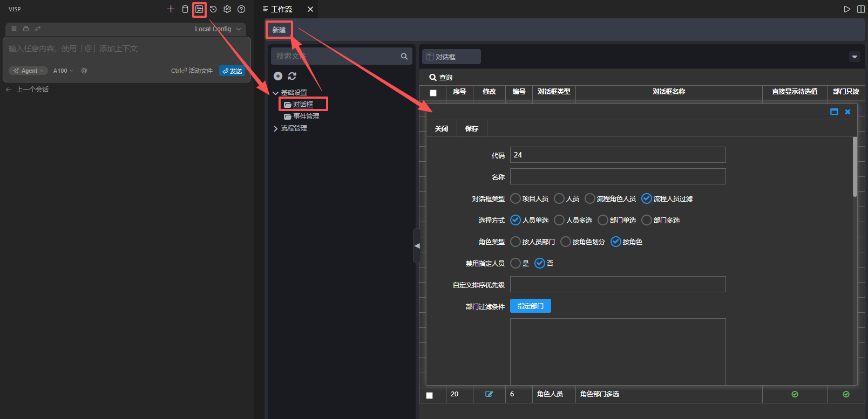The width and height of the screenshot is (868, 419).
Task: Click edit icon in row 20
Action: pyautogui.click(x=489, y=394)
